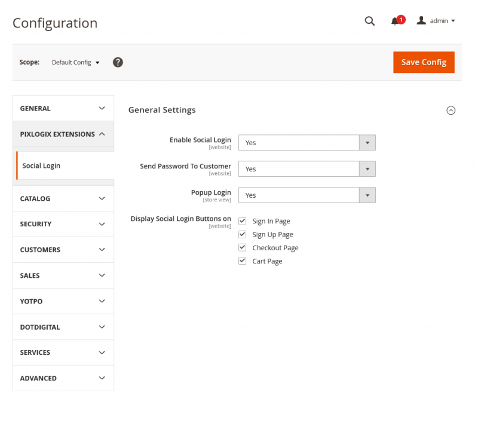The image size is (478, 448).
Task: View notifications via the bell icon
Action: coord(395,22)
